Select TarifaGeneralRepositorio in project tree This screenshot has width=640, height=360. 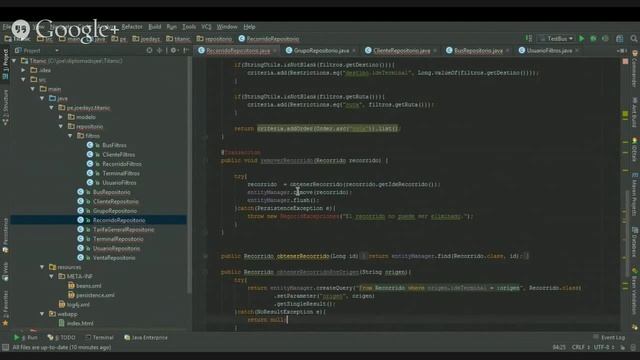[124, 230]
